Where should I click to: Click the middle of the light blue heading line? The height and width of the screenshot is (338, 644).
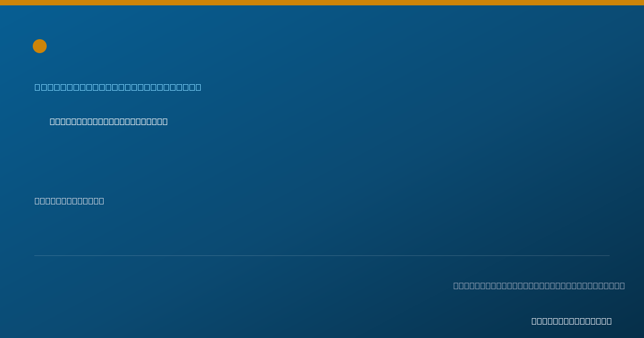(118, 87)
